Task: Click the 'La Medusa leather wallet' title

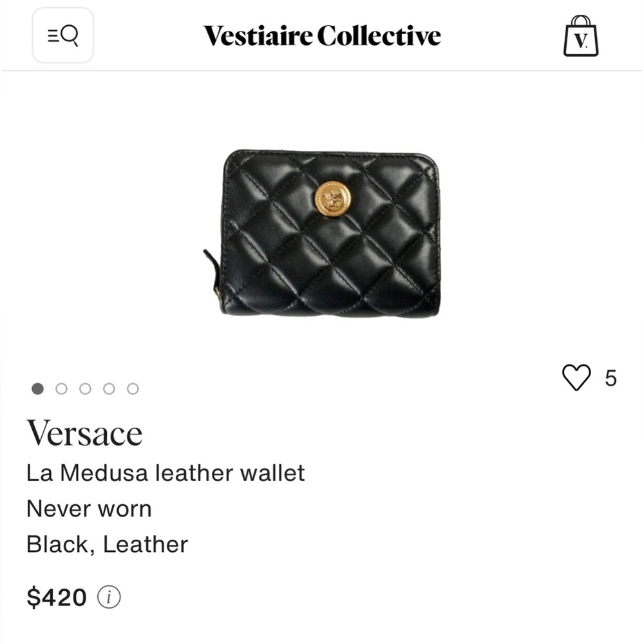Action: tap(166, 473)
